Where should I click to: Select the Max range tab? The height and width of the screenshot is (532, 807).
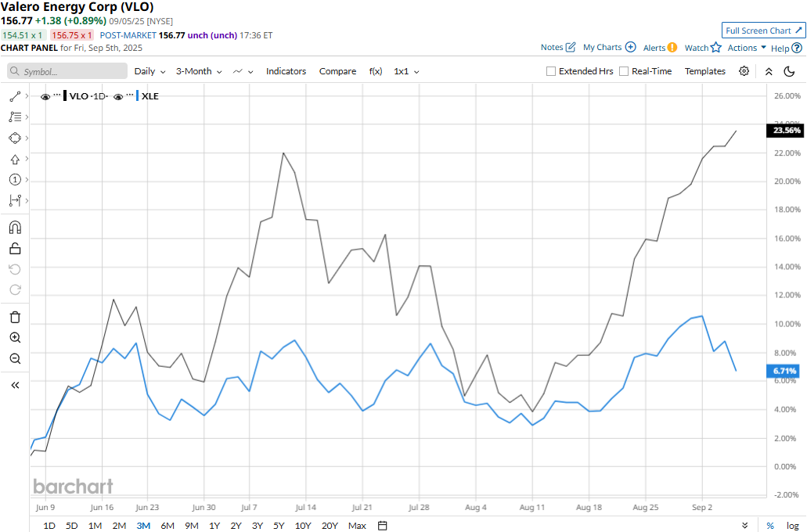pos(357,525)
